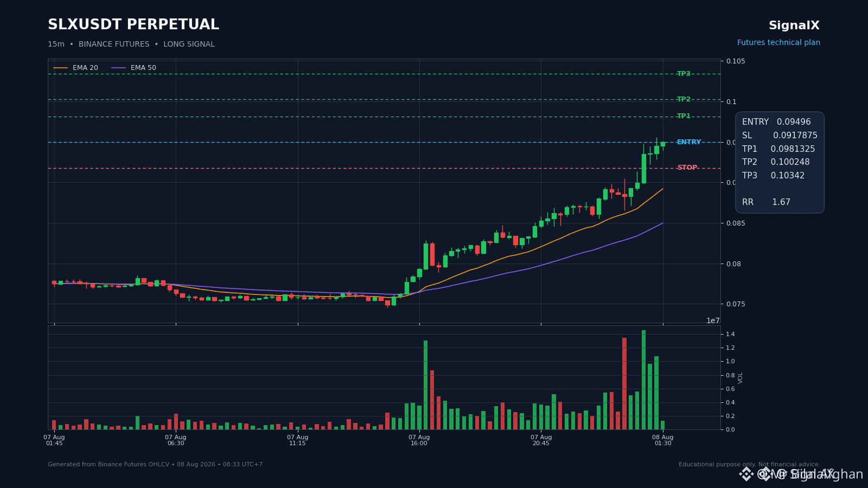Click the 0.08 price axis label
The height and width of the screenshot is (488, 868).
pyautogui.click(x=734, y=264)
